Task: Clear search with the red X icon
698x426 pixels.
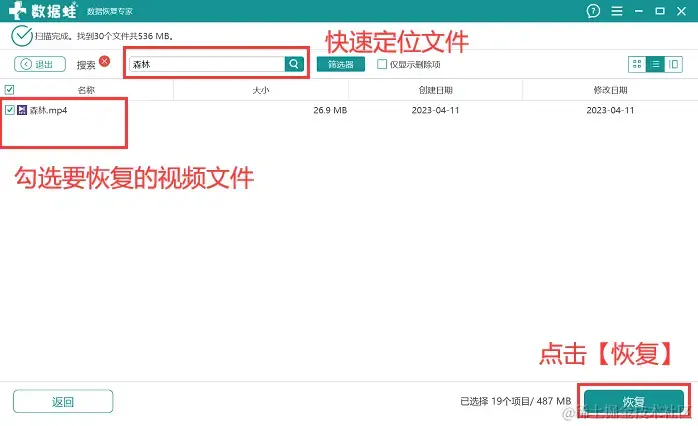Action: point(105,61)
